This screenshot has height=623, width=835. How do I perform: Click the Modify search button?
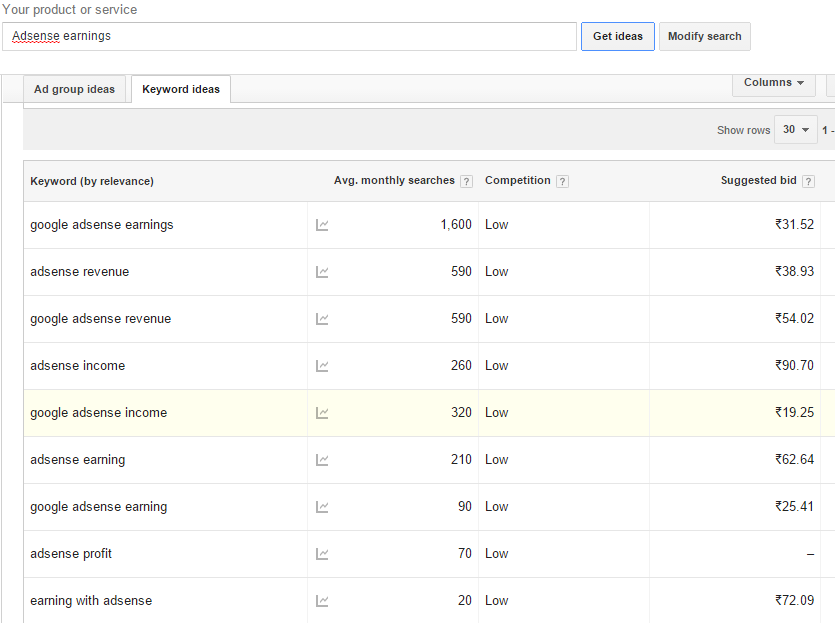tap(705, 36)
